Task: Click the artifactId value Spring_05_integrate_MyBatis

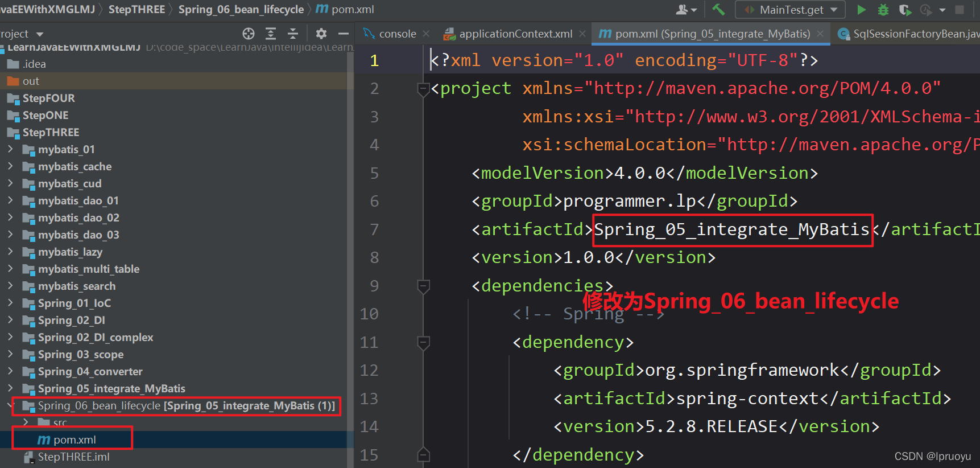Action: point(732,229)
